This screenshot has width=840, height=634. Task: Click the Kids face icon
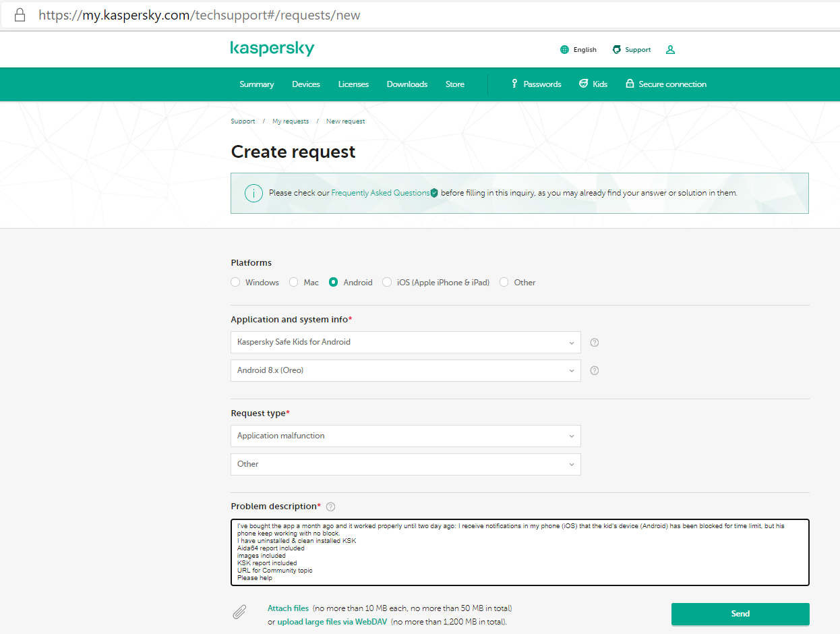583,84
